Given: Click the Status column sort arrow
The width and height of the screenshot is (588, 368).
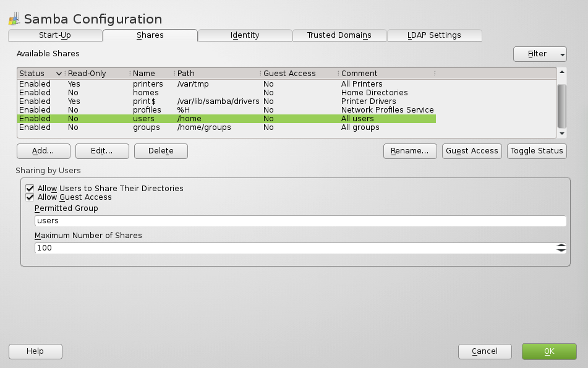Looking at the screenshot, I should tap(59, 74).
